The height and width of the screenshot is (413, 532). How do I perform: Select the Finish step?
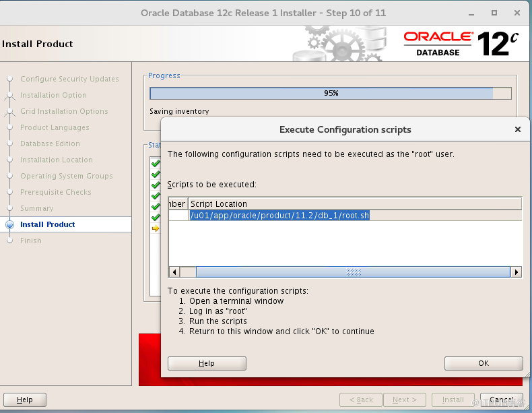[x=31, y=241]
